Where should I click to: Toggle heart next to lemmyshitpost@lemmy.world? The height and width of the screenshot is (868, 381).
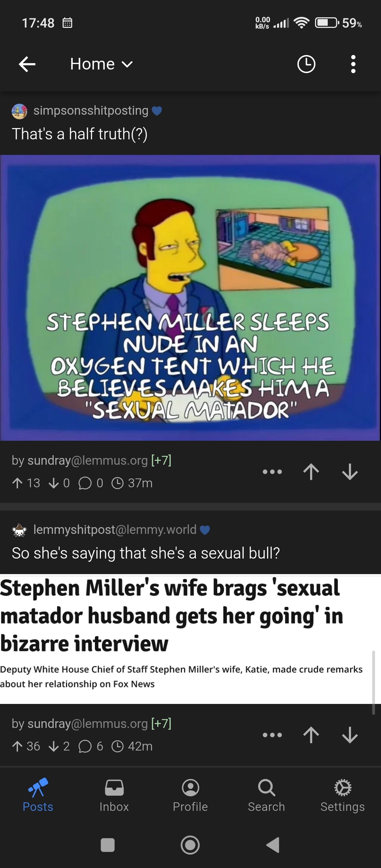205,530
